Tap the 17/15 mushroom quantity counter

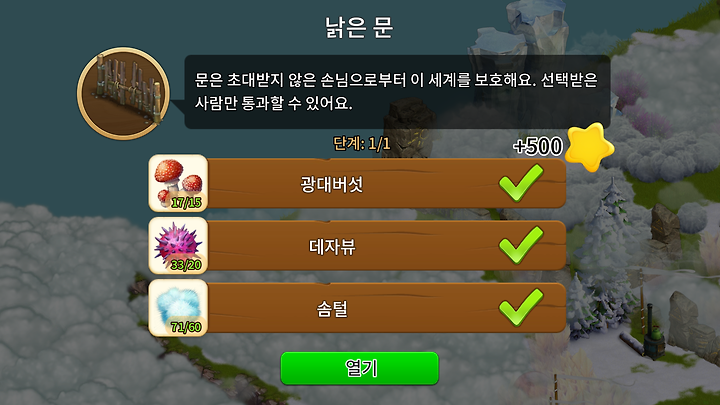click(186, 202)
